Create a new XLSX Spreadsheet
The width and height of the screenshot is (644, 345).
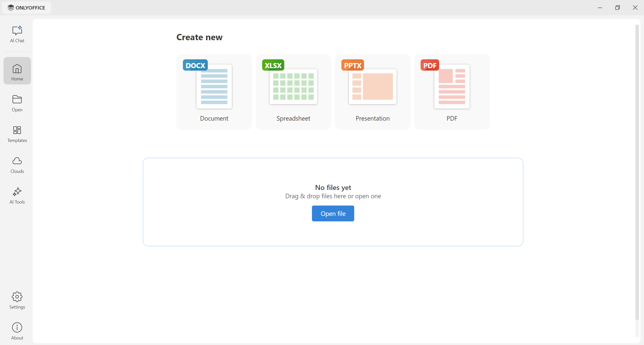point(293,92)
